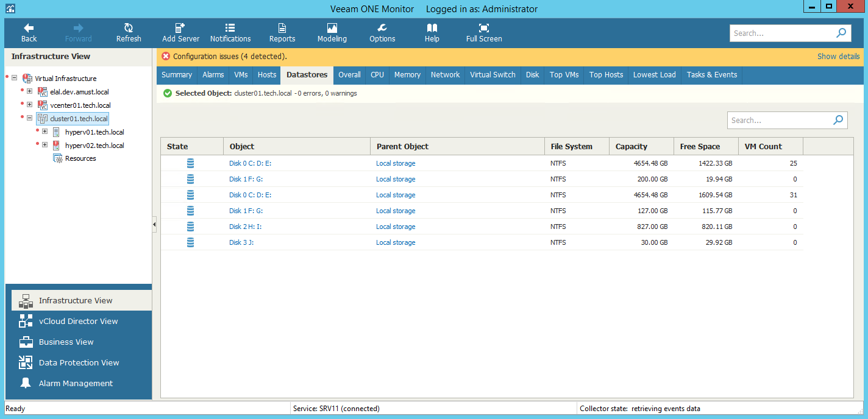Click the datastore icon for Disk 2 H: I:

[191, 227]
